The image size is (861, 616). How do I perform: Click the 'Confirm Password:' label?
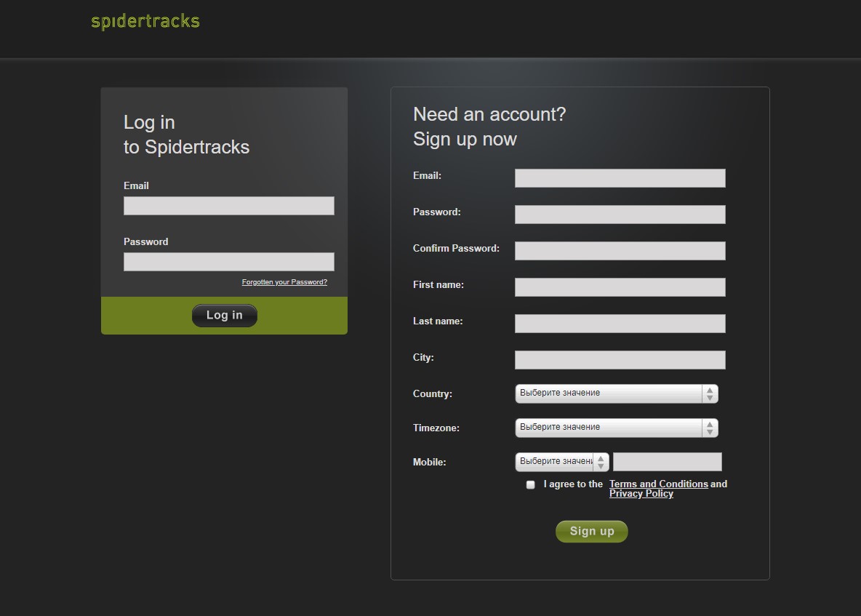pos(456,248)
